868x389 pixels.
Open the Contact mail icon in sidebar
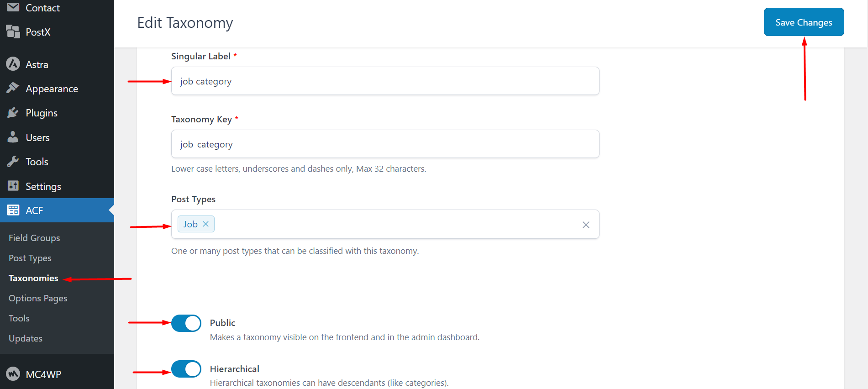(x=13, y=7)
